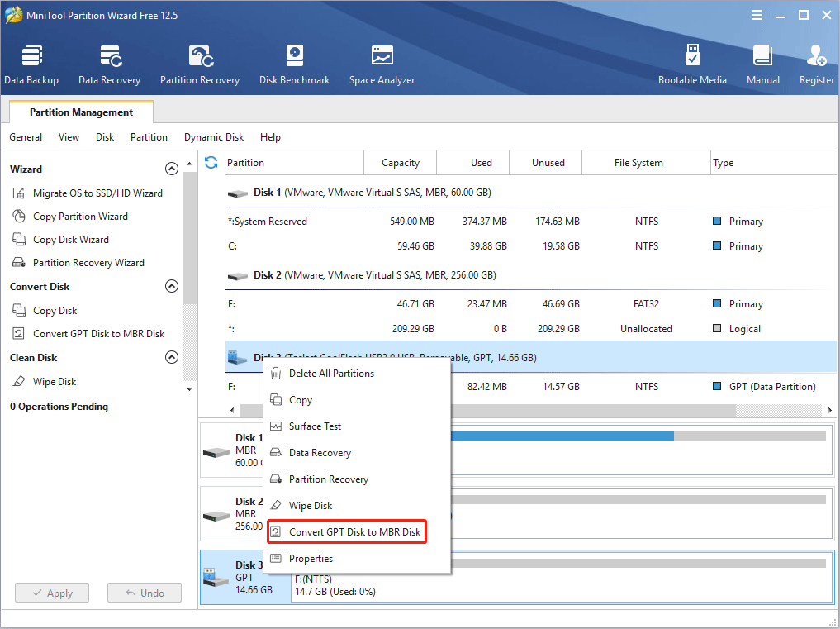Select the Disk 1 header row in the list

click(x=530, y=193)
